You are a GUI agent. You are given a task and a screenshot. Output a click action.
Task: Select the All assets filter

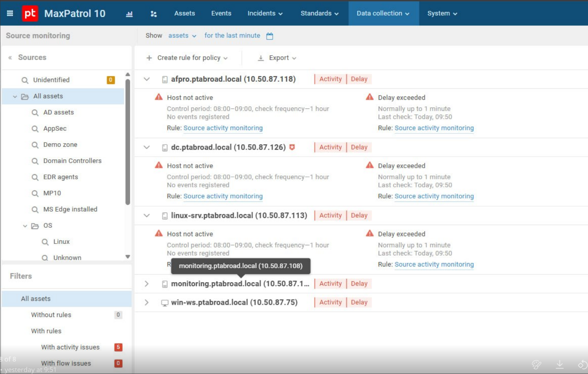66,299
